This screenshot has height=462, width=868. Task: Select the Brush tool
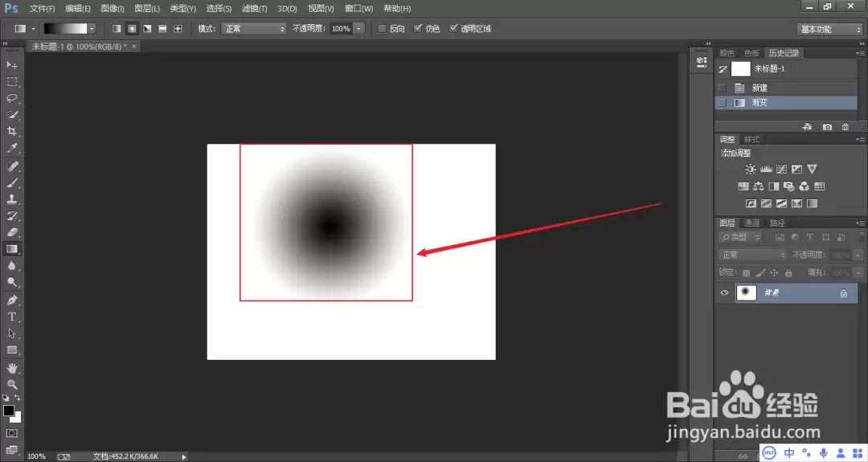tap(12, 183)
